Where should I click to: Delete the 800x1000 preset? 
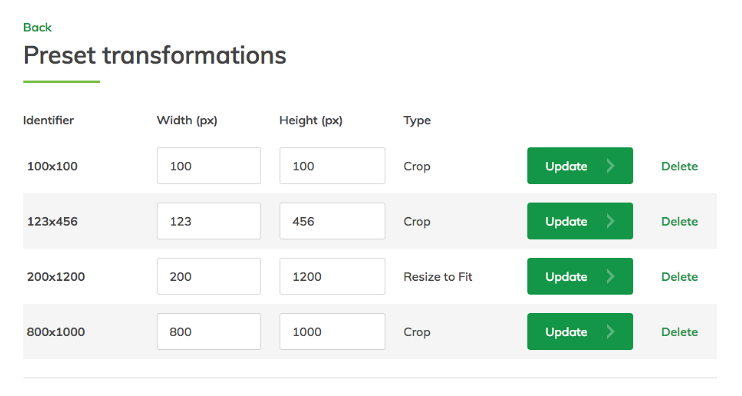point(680,332)
